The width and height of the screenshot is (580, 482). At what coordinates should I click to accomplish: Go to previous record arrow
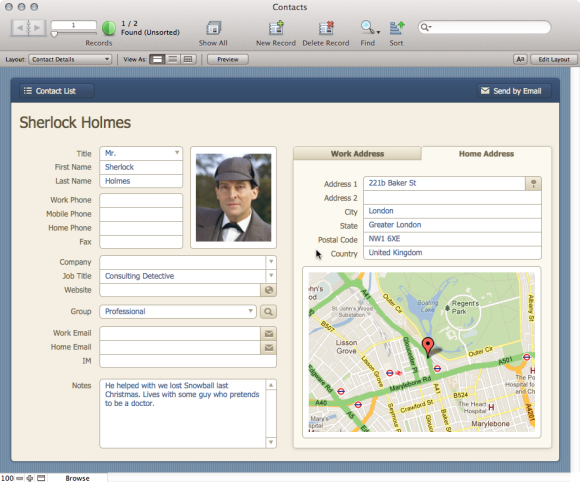coord(20,27)
